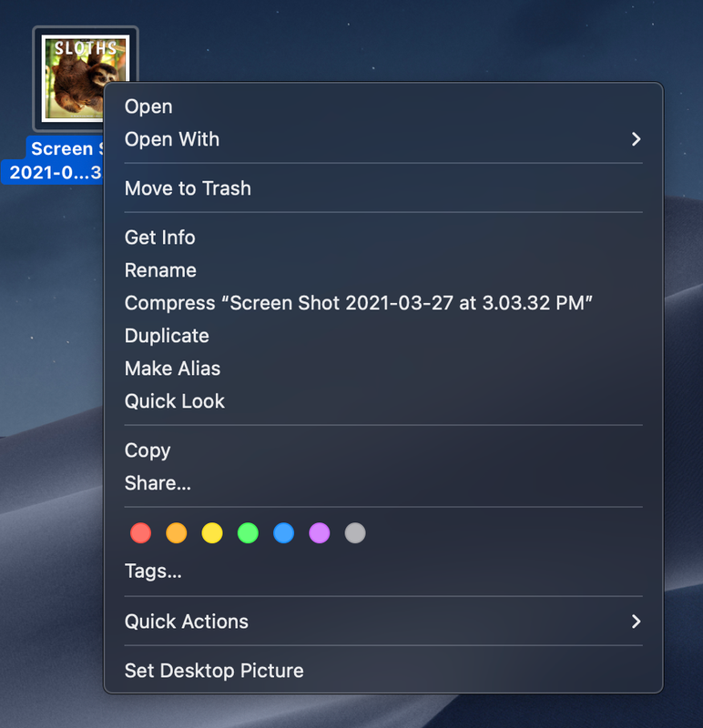The width and height of the screenshot is (703, 728).
Task: Apply the yellow color tag
Action: coord(212,533)
